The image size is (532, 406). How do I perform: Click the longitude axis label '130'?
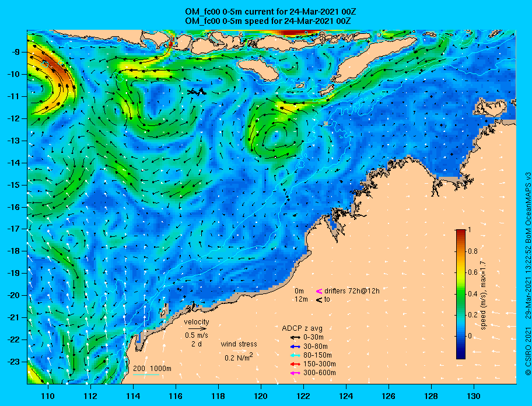click(474, 396)
